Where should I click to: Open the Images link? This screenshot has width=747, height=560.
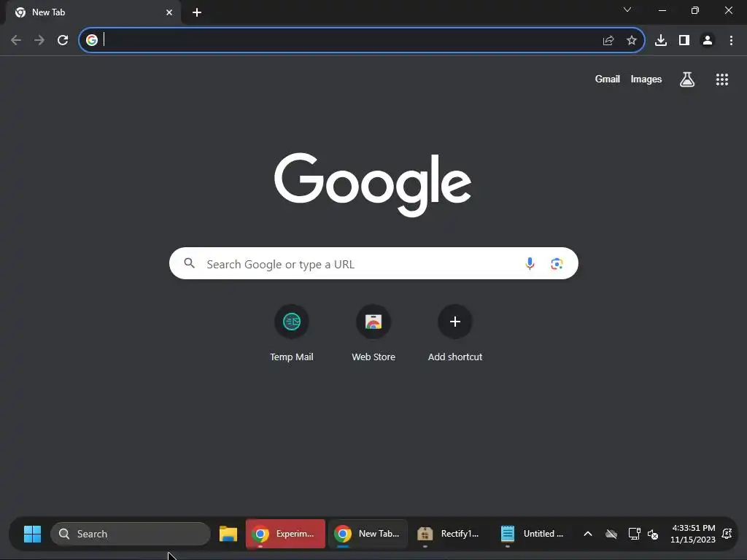[x=646, y=79]
